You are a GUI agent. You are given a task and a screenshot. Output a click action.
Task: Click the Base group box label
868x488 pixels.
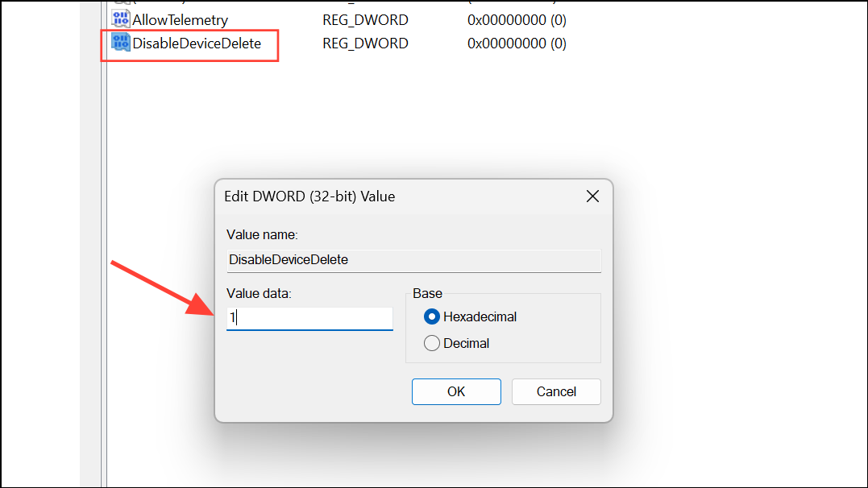point(427,293)
